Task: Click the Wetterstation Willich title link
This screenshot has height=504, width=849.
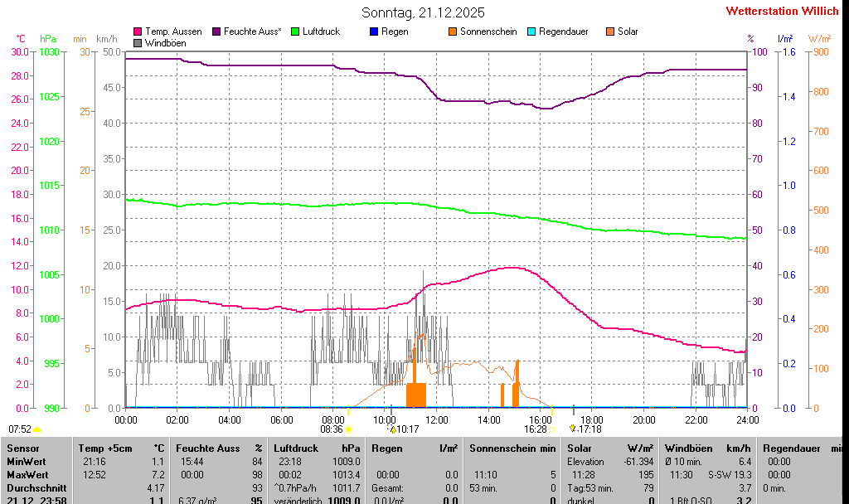Action: point(783,11)
